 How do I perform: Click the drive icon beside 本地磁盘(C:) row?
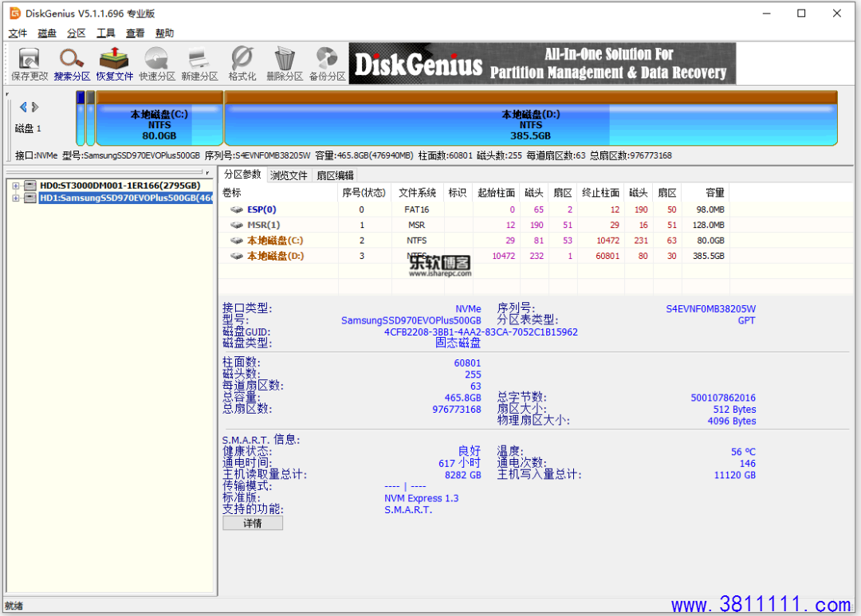[237, 240]
